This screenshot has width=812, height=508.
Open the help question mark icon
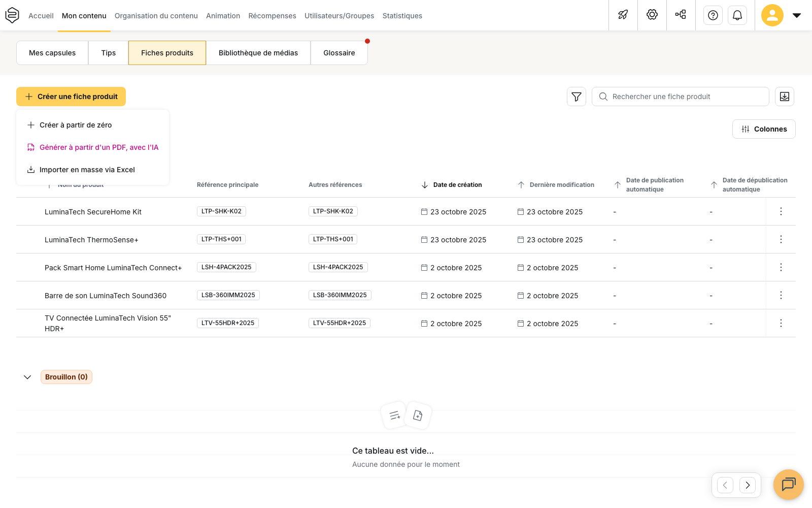(x=713, y=15)
